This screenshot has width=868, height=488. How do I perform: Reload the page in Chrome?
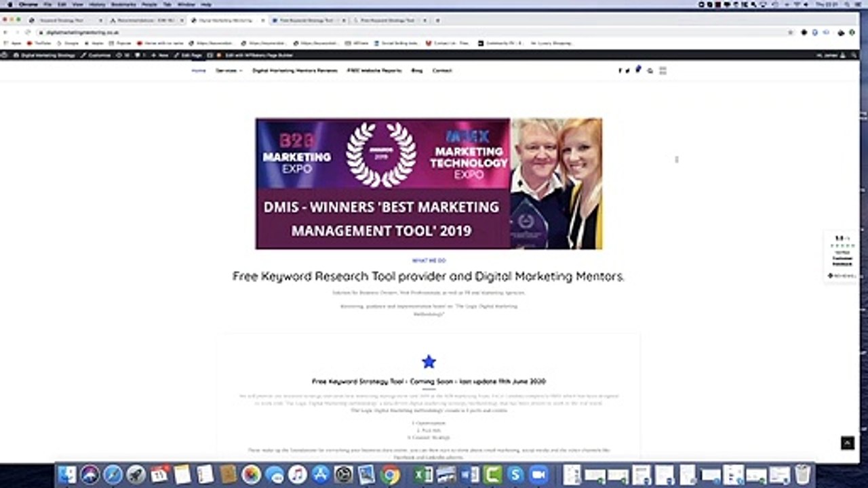click(28, 32)
